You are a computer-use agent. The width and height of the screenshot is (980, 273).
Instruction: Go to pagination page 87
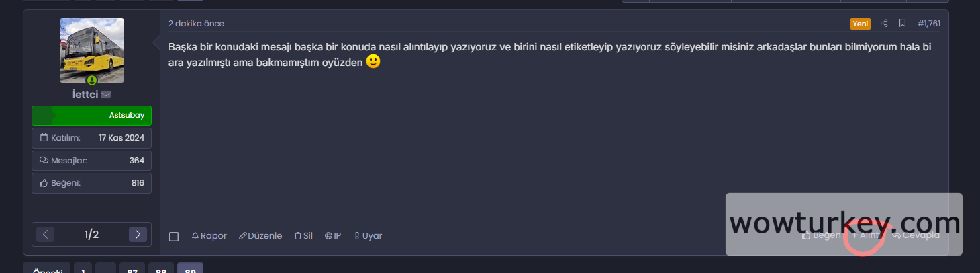point(132,270)
